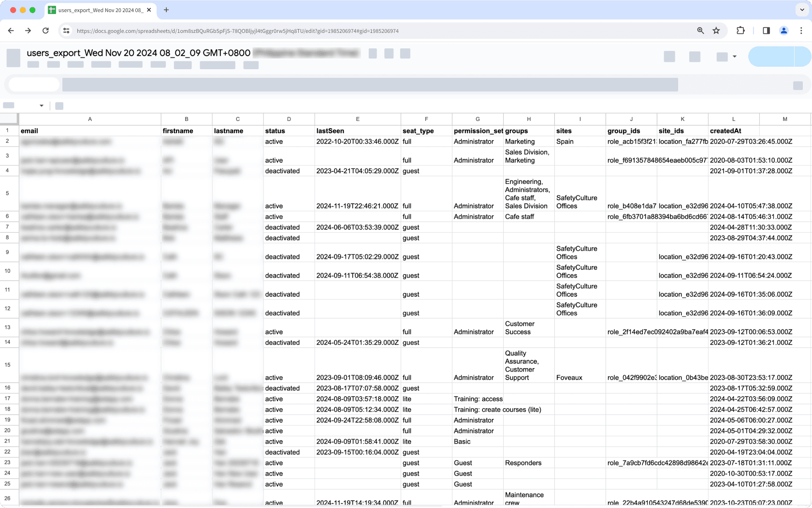Image resolution: width=812 pixels, height=508 pixels.
Task: Open a new browser tab with the plus button
Action: point(166,10)
